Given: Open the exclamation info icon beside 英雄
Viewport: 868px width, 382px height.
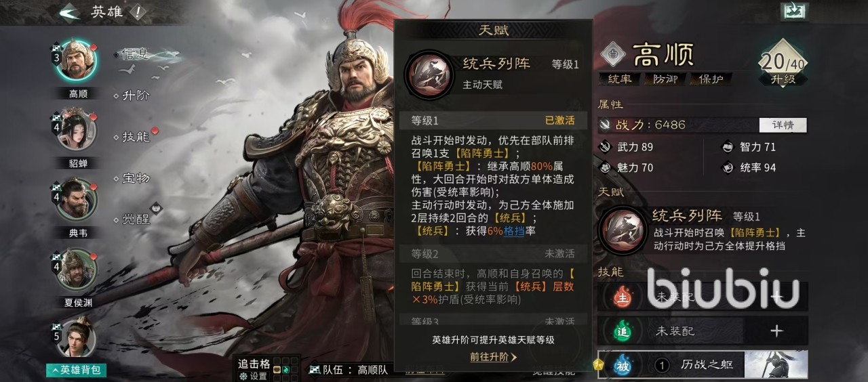Looking at the screenshot, I should click(138, 12).
